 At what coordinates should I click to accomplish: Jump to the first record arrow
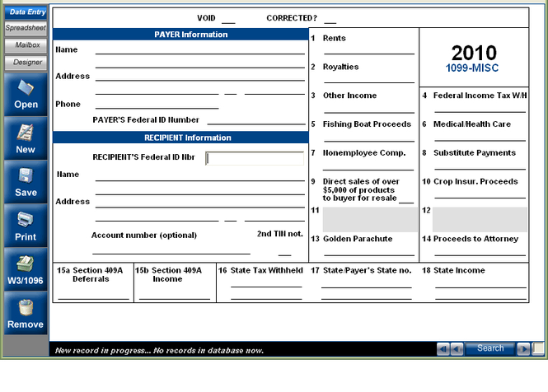(x=443, y=348)
